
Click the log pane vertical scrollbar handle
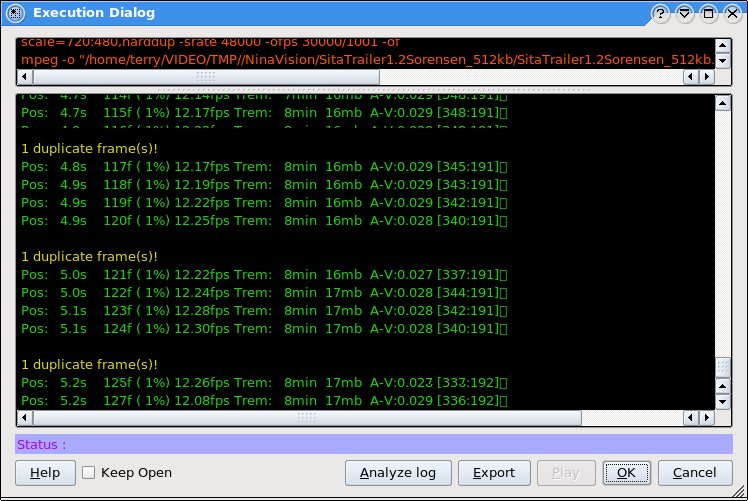click(723, 367)
